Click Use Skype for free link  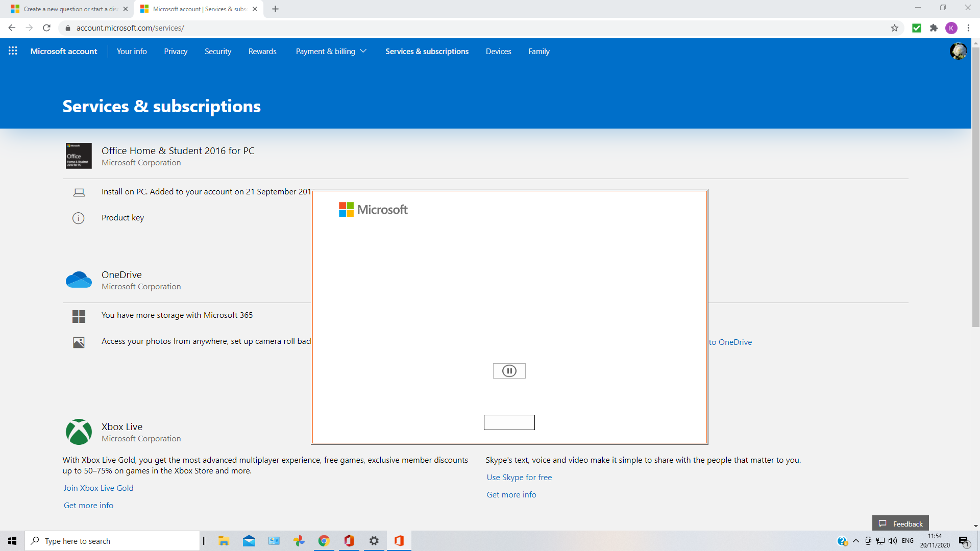[x=519, y=477]
